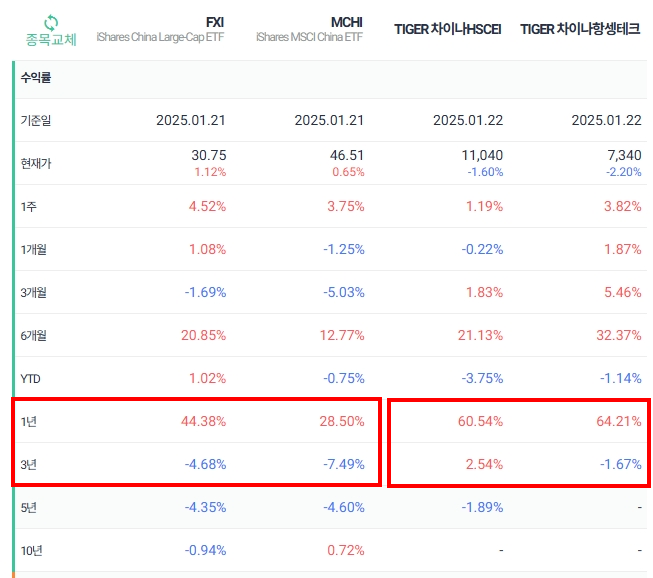This screenshot has width=653, height=578.
Task: Click FXI 3-year return -4.68%
Action: coord(205,464)
